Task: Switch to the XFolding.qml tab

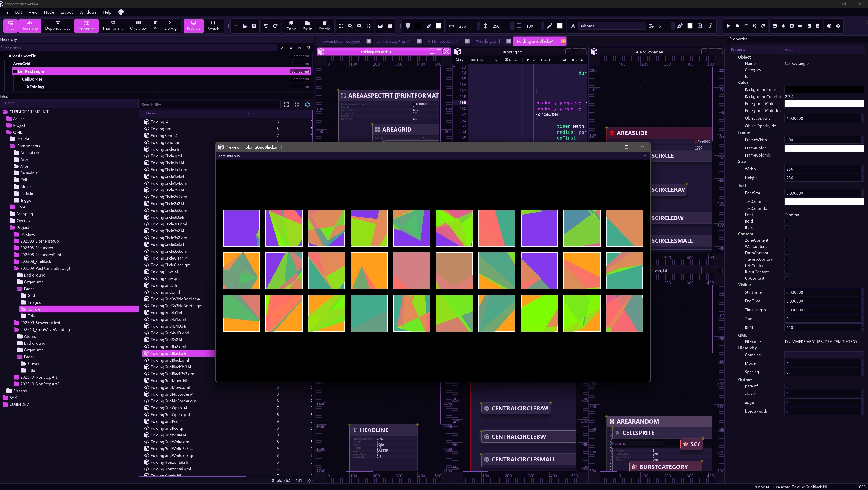Action: [487, 41]
